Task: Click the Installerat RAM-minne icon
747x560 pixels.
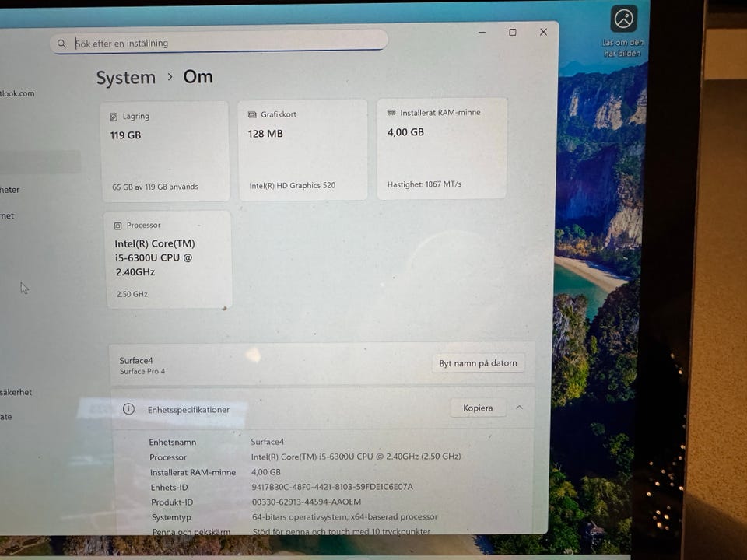Action: pos(391,112)
